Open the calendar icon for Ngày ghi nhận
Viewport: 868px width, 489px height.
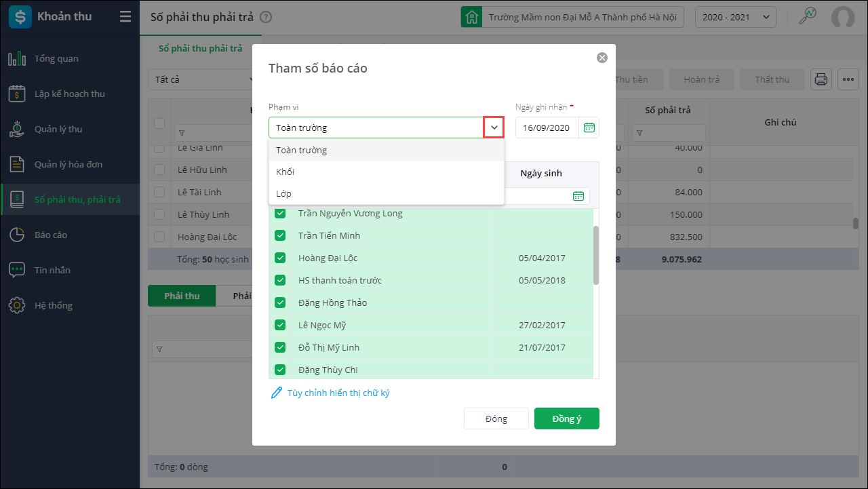click(589, 128)
